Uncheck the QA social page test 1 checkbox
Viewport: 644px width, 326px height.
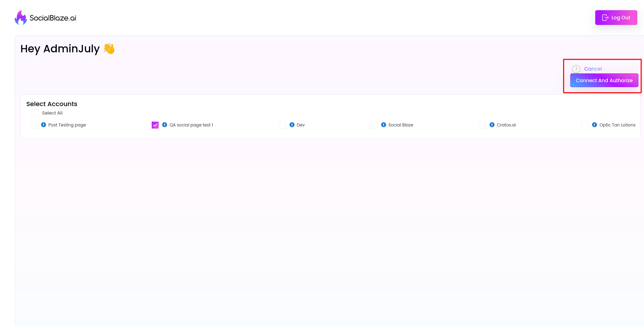click(x=155, y=125)
